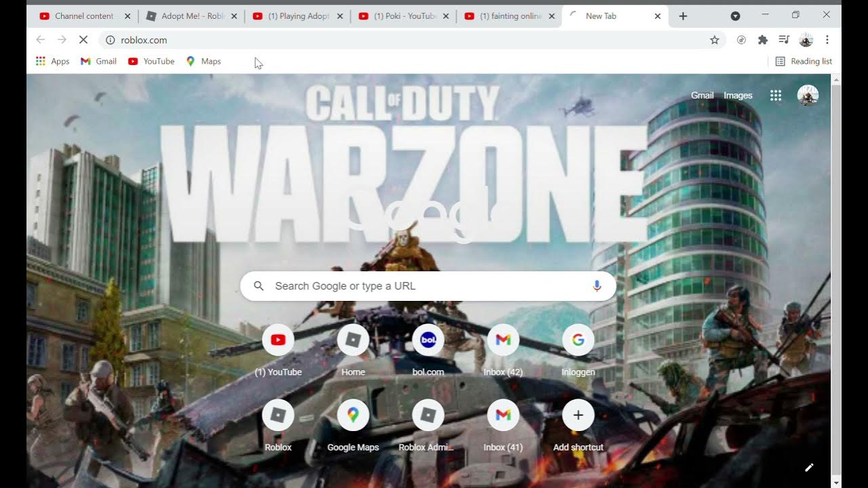Open the YouTube shortcut tile

pos(278,340)
